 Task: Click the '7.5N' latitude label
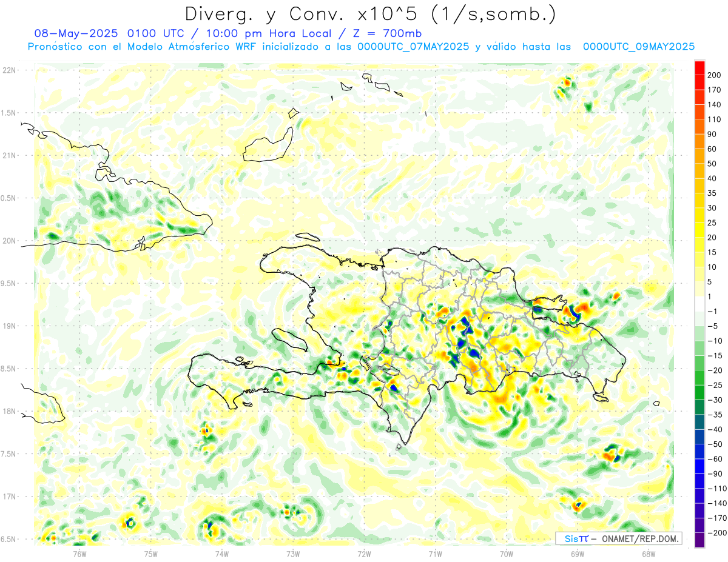click(x=8, y=454)
